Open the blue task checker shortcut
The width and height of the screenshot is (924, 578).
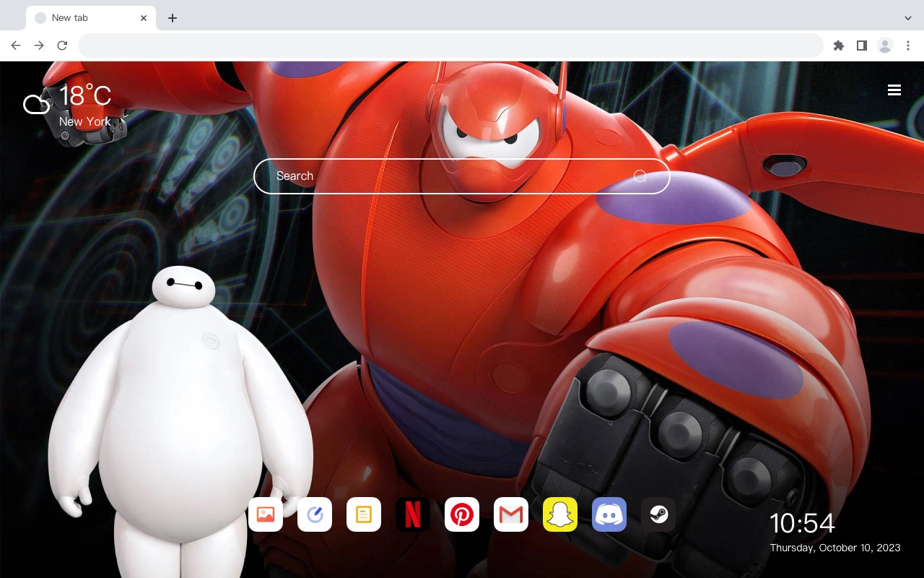315,514
